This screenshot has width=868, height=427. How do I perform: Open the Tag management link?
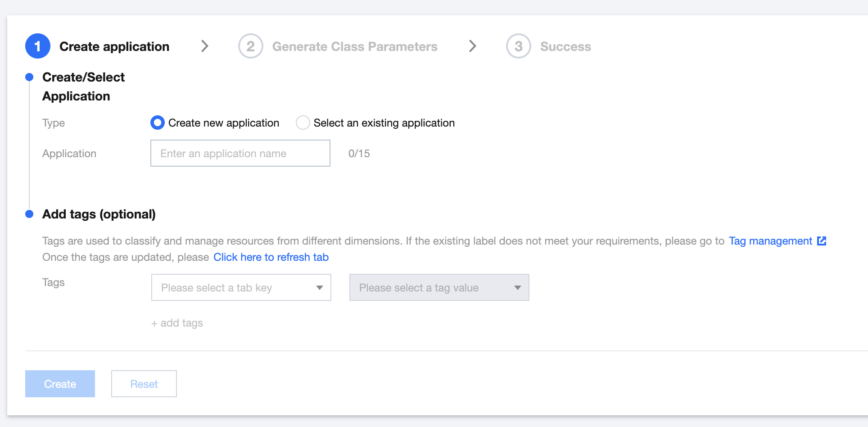click(x=770, y=241)
